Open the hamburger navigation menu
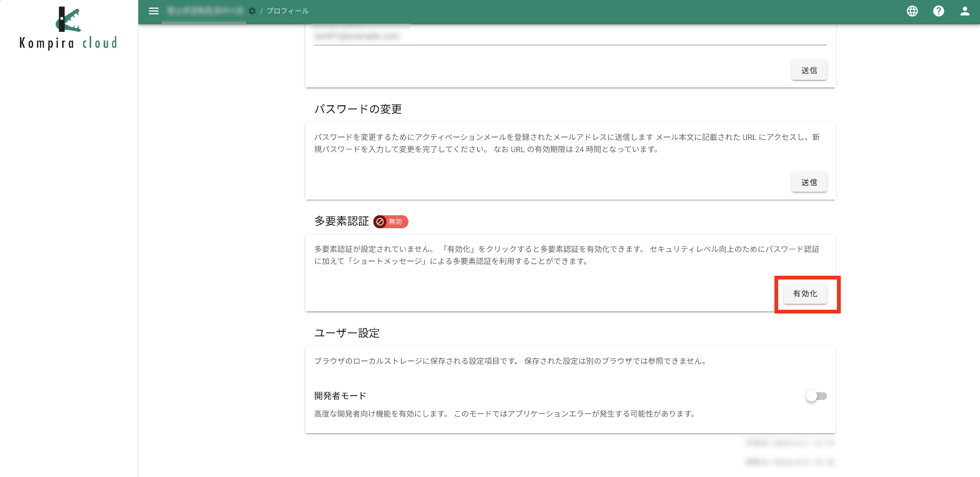Viewport: 980px width, 477px height. coord(154,11)
